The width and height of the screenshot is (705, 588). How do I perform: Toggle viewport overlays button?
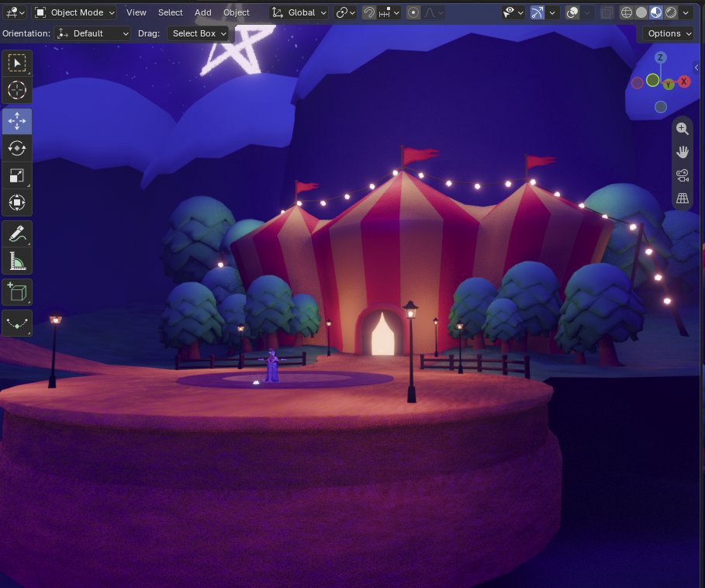(572, 12)
